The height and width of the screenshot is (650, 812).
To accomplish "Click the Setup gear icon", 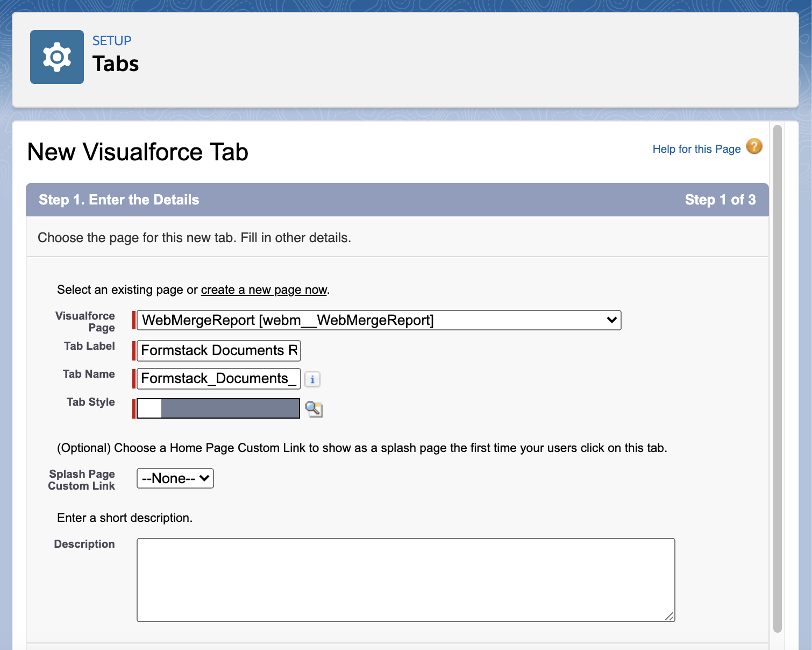I will pyautogui.click(x=56, y=56).
